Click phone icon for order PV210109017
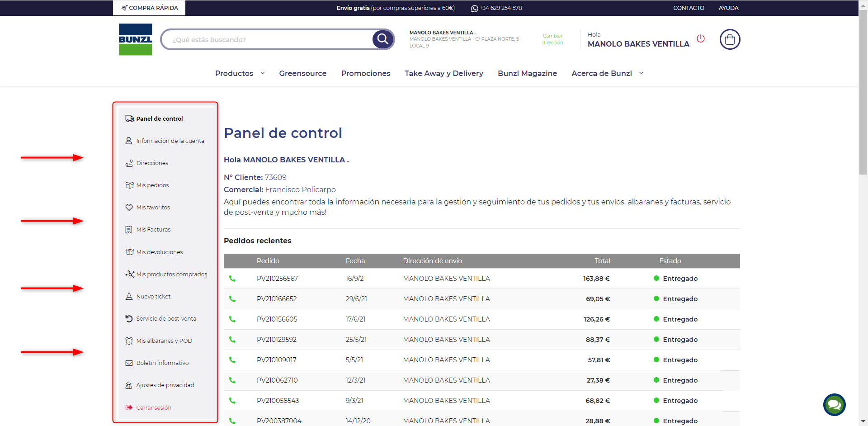 [x=232, y=360]
